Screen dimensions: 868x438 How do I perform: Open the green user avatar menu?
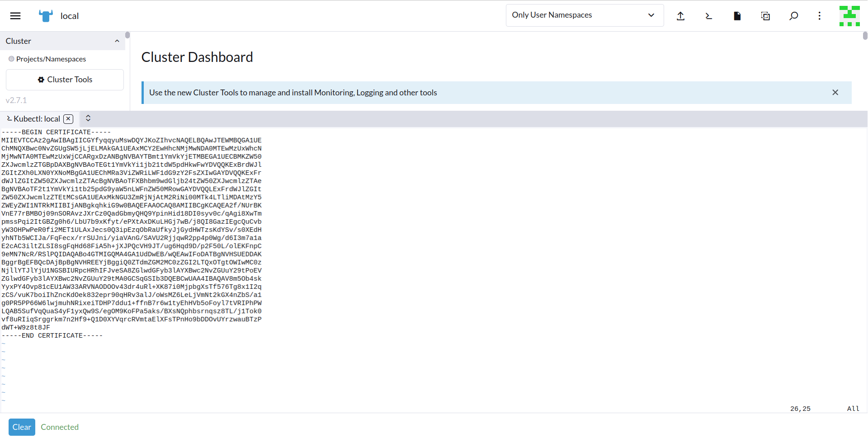849,16
